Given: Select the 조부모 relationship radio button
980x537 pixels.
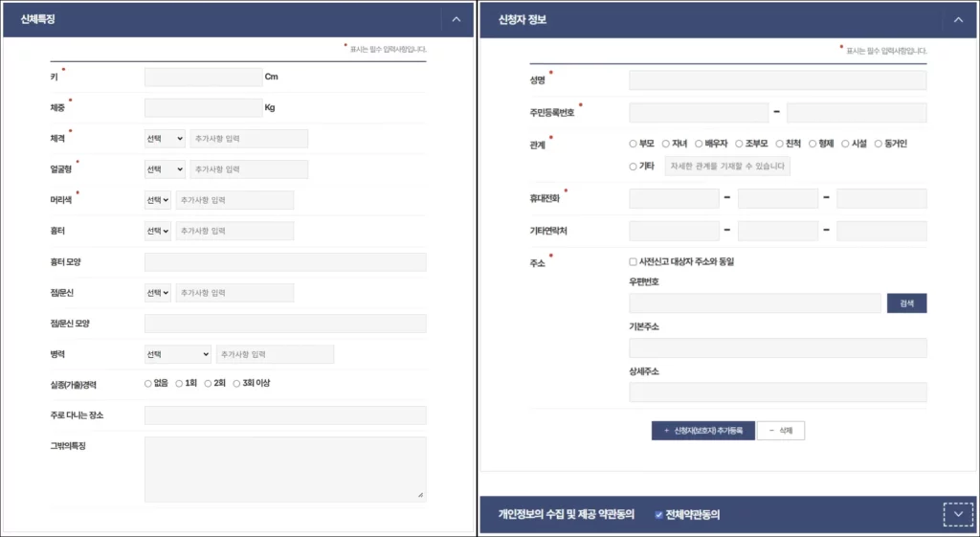Looking at the screenshot, I should pyautogui.click(x=739, y=144).
